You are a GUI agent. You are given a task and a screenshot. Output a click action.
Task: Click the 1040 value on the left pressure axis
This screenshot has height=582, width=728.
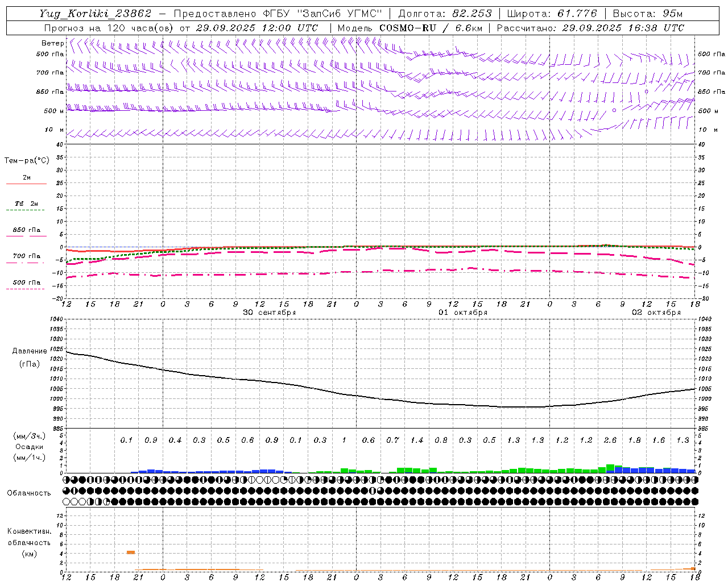coord(56,319)
